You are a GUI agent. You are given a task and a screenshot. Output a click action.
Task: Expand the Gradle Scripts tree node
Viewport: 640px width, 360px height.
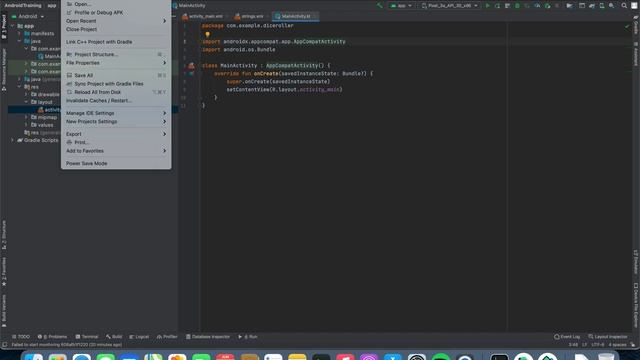pyautogui.click(x=12, y=140)
